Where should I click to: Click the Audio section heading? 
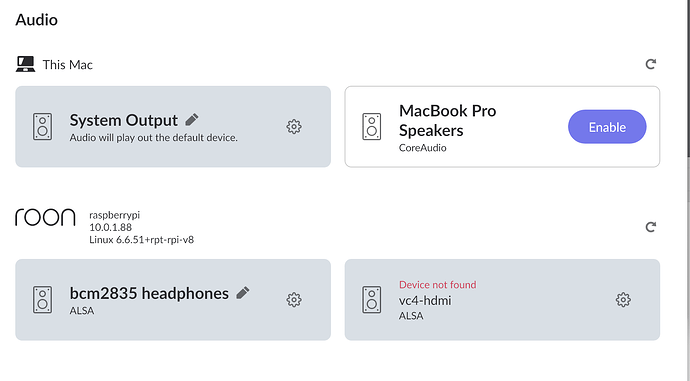click(x=37, y=20)
